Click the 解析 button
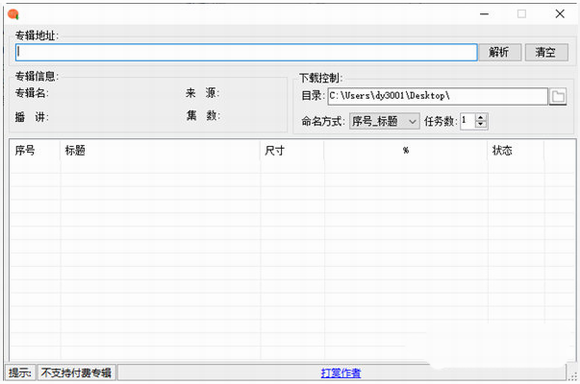This screenshot has height=384, width=580. (500, 52)
